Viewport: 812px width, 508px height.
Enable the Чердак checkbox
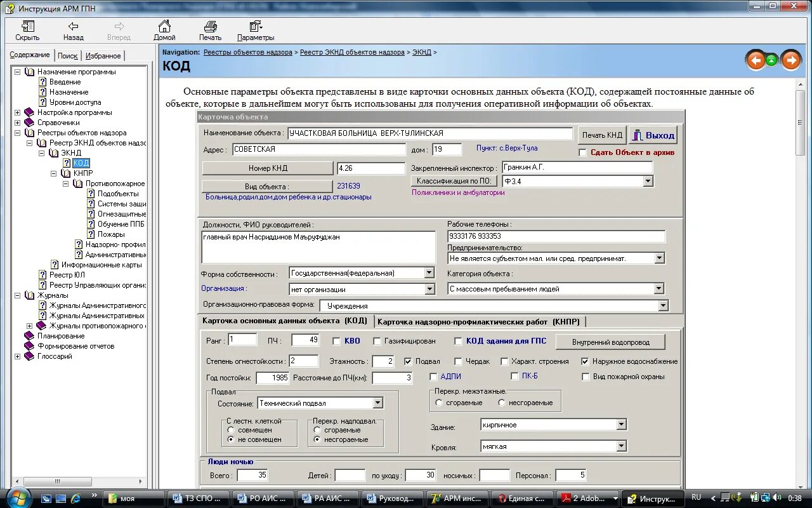point(458,361)
